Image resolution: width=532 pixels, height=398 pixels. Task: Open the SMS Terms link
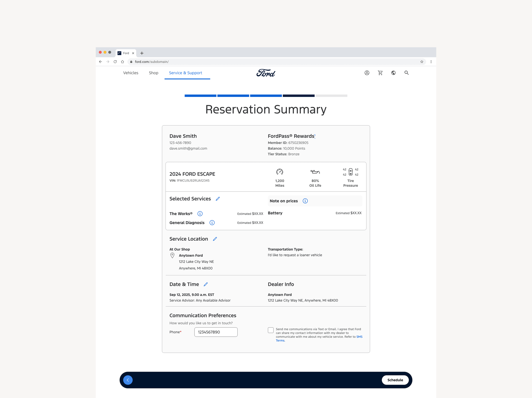pyautogui.click(x=359, y=337)
